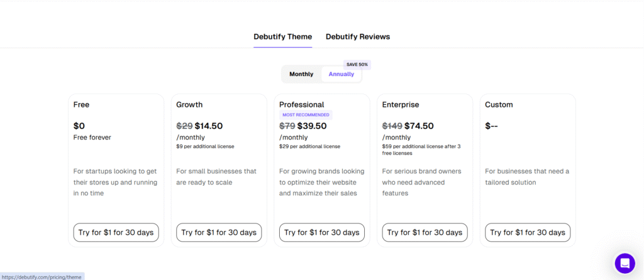Viewport: 644px width, 280px height.
Task: Click the $9 per additional license text
Action: click(x=206, y=146)
